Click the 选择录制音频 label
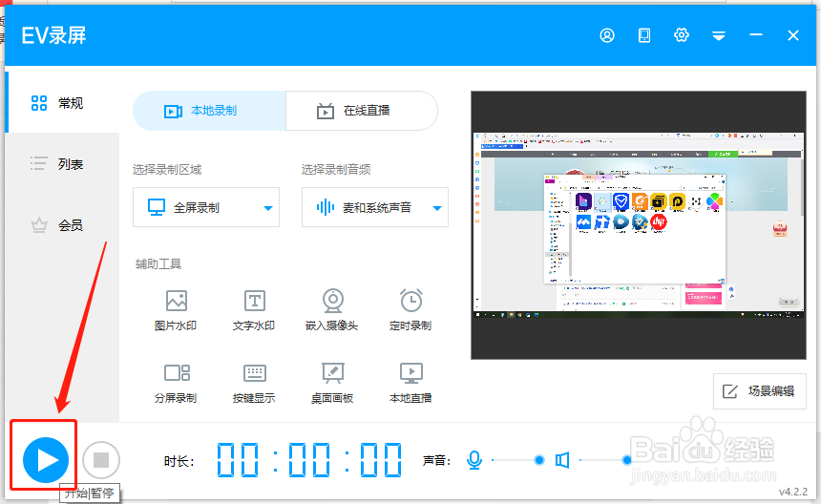Image resolution: width=821 pixels, height=504 pixels. [x=336, y=170]
